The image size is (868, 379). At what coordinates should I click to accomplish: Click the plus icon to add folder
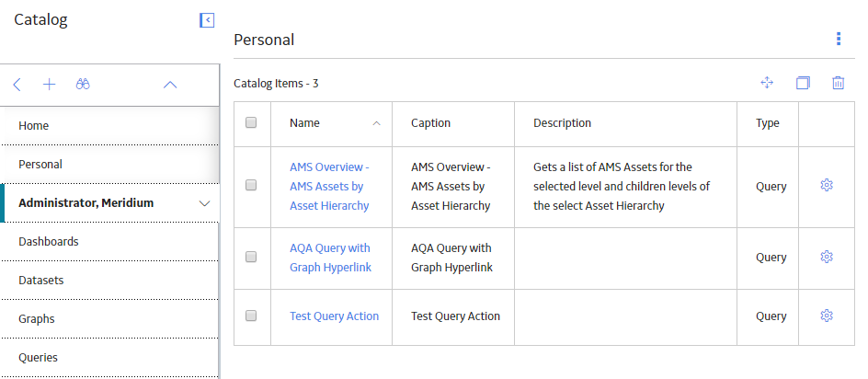pos(50,85)
